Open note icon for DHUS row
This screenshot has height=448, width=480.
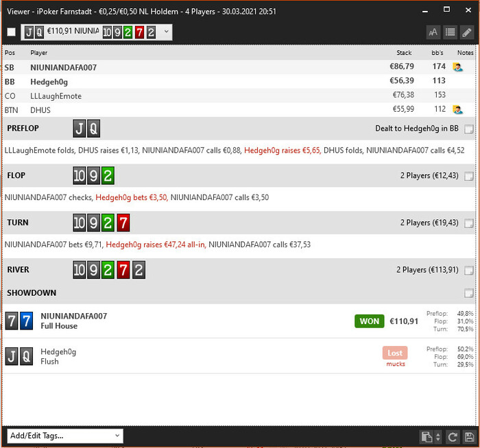pyautogui.click(x=457, y=109)
